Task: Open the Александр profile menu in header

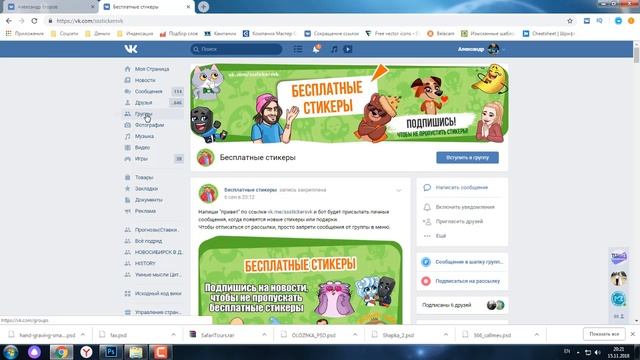Action: coord(481,49)
